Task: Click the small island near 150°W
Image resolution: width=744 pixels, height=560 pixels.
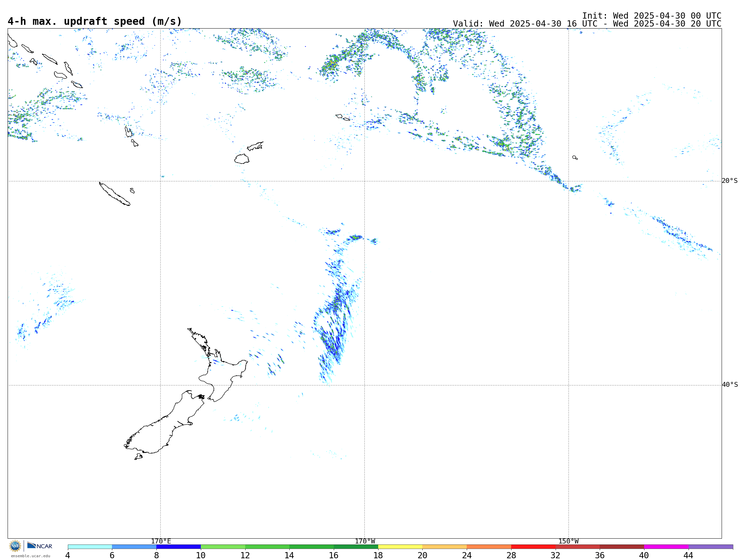Action: tap(575, 157)
